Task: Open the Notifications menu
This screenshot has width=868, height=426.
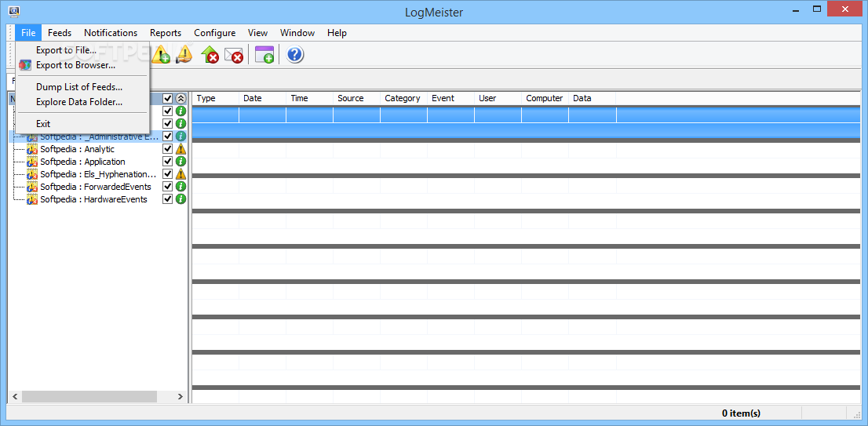Action: pyautogui.click(x=111, y=33)
